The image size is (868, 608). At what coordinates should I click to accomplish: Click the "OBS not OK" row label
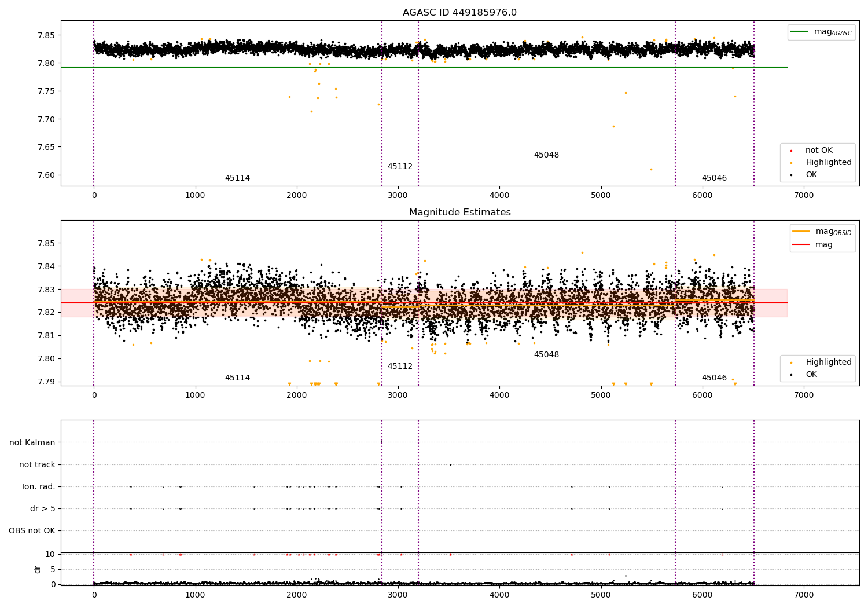32,530
